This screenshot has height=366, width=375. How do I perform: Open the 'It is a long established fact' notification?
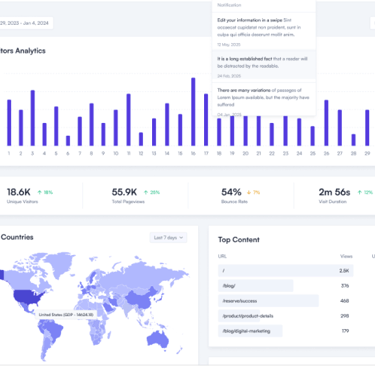click(x=264, y=66)
